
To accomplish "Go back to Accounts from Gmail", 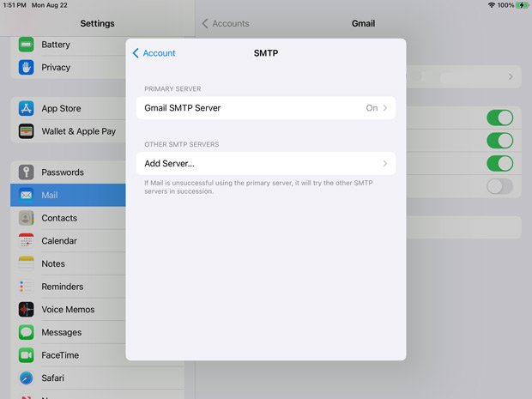I will click(226, 23).
